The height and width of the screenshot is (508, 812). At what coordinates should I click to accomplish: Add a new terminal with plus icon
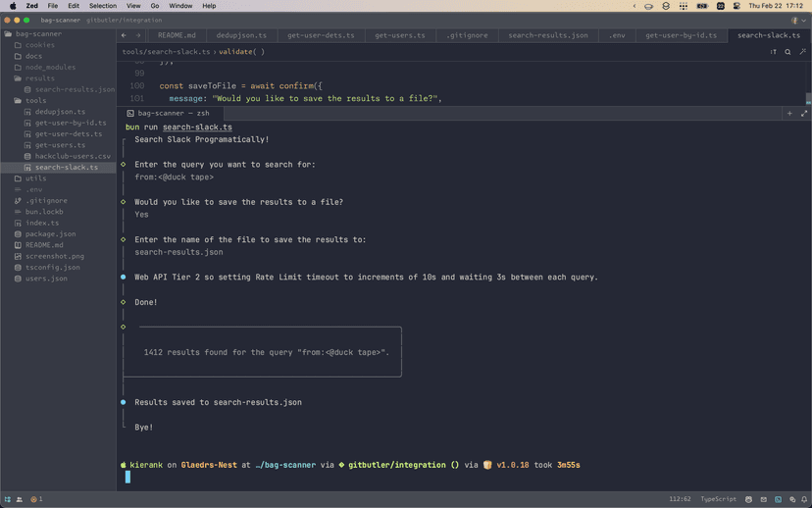(789, 113)
